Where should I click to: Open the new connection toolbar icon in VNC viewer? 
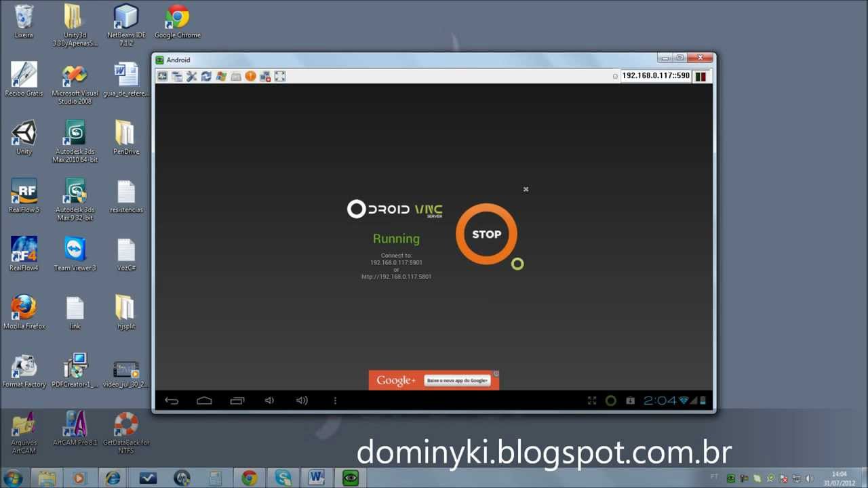163,77
